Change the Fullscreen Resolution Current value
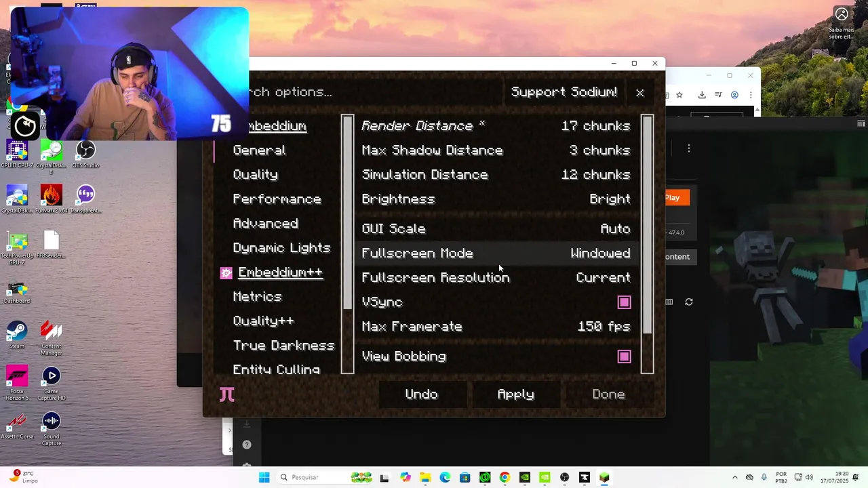 click(x=603, y=278)
